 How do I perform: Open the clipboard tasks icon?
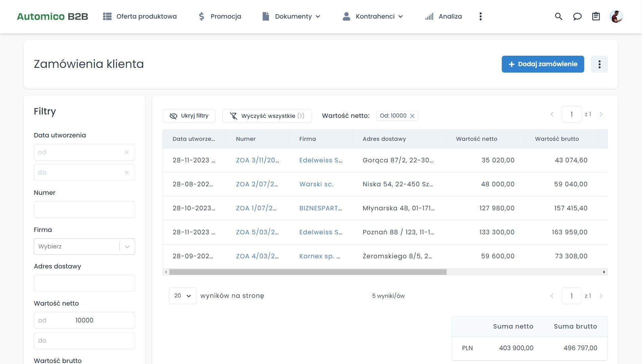[x=596, y=16]
